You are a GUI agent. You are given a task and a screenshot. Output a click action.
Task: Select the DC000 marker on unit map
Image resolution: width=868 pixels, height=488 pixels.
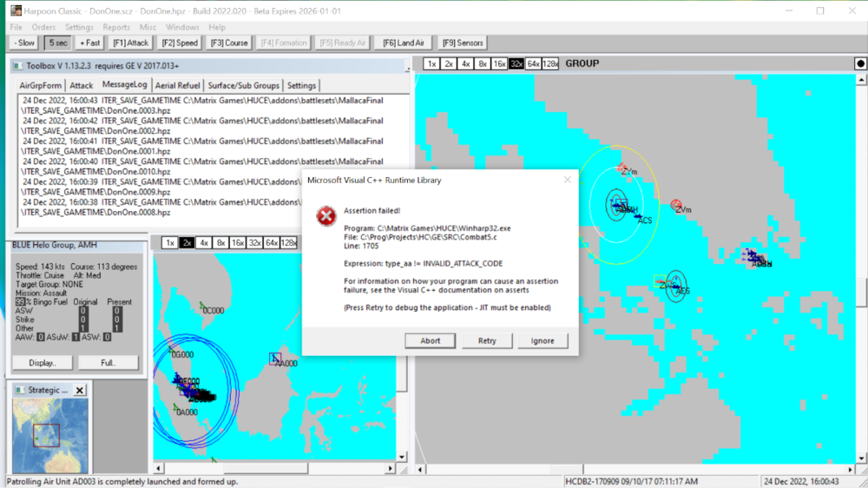[x=203, y=306]
